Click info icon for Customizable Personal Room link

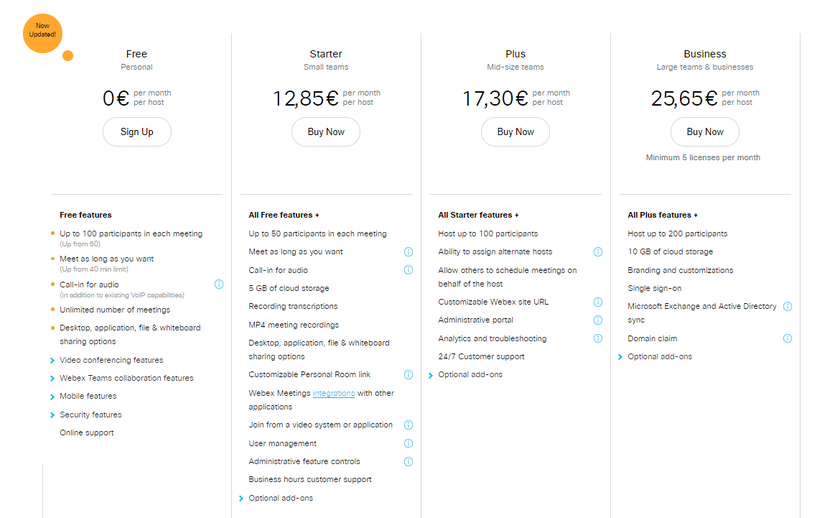(408, 375)
